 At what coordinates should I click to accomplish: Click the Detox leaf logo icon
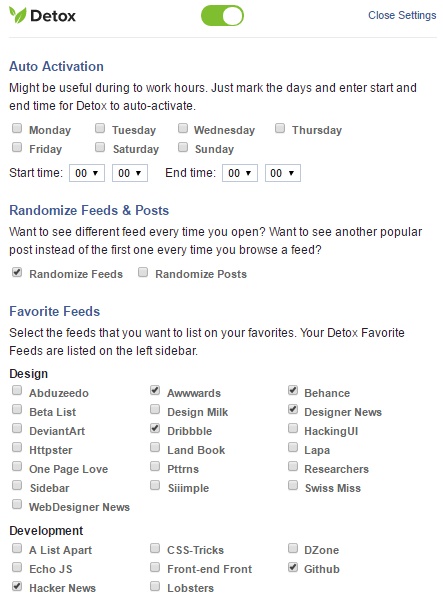tap(18, 15)
